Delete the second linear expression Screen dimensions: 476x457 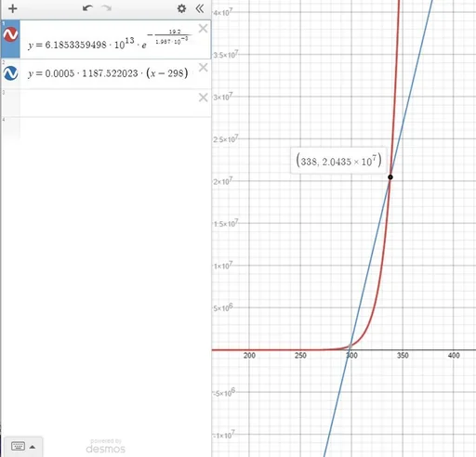203,67
